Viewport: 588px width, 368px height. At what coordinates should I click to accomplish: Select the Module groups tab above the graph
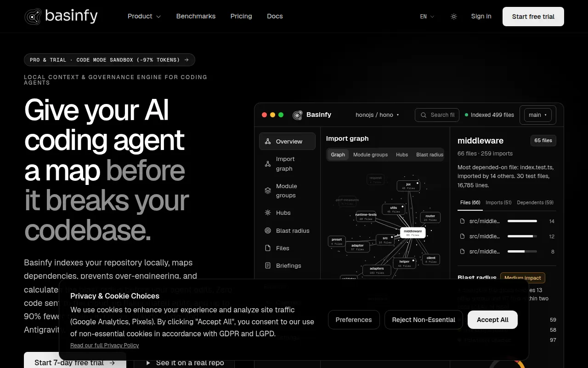coord(370,155)
